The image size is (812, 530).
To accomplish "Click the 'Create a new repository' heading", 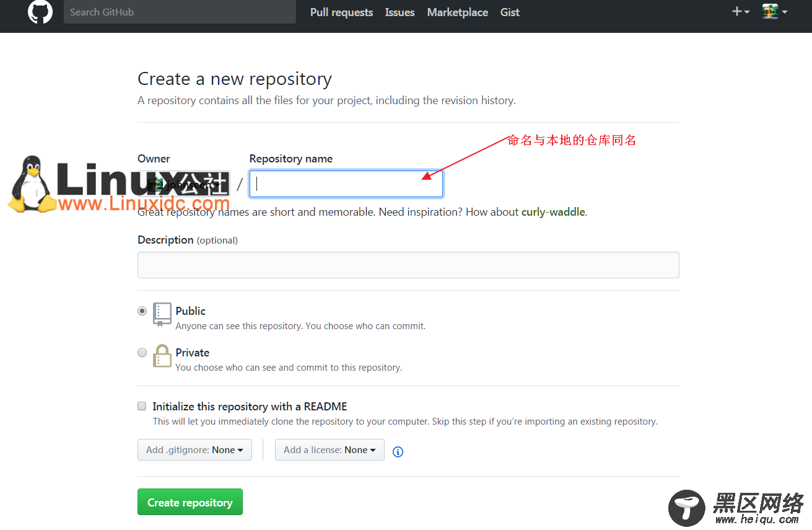I will pos(235,79).
